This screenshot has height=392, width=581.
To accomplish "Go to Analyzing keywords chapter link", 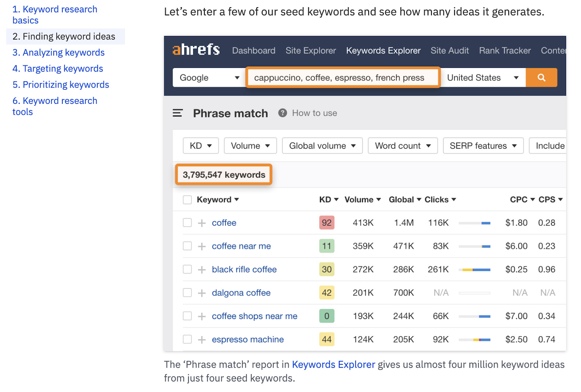I will (58, 53).
